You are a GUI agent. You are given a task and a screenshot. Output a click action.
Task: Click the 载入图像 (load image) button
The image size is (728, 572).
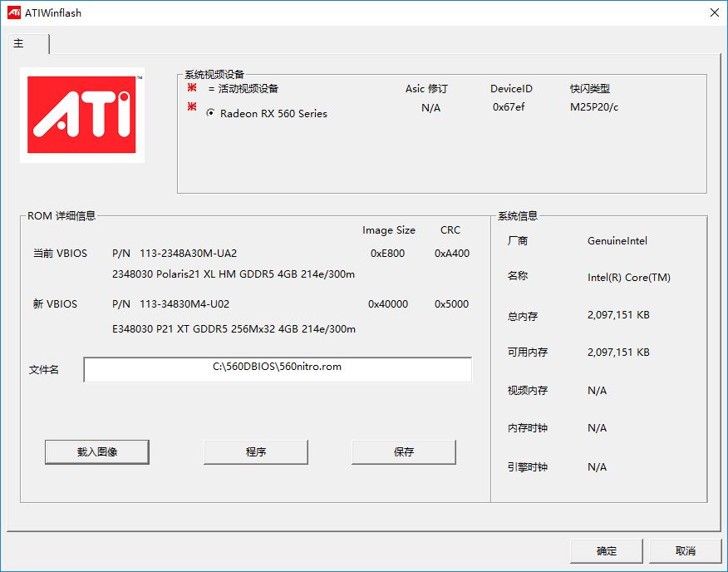[97, 452]
